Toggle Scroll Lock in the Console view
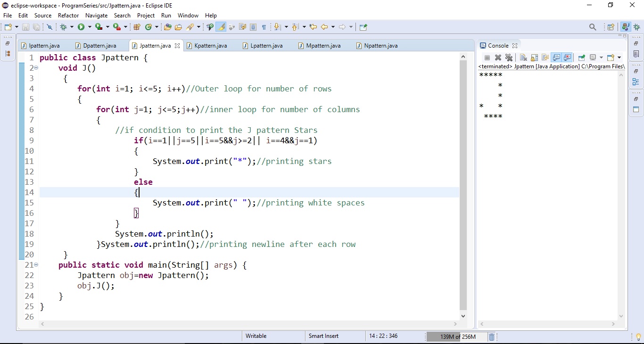This screenshot has width=644, height=344. (x=534, y=57)
